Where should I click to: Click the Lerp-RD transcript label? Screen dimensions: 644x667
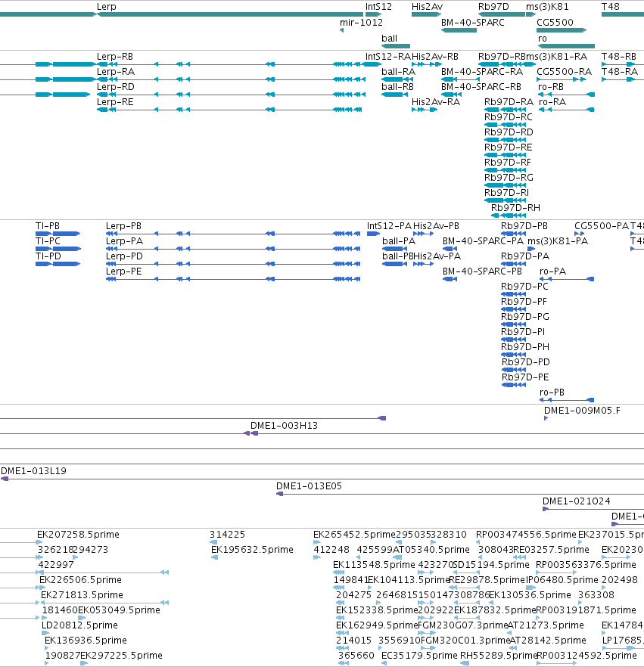point(116,87)
